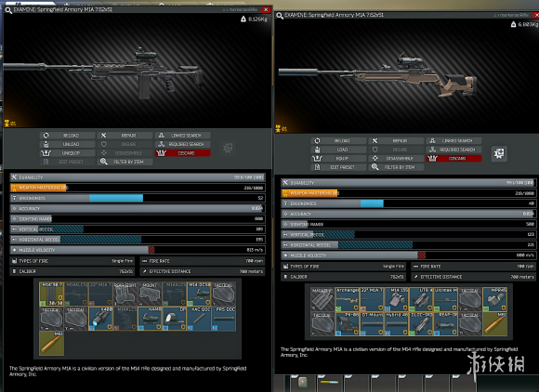The image size is (539, 392).
Task: Open the weapon modding gear icon in right window
Action: click(x=499, y=153)
